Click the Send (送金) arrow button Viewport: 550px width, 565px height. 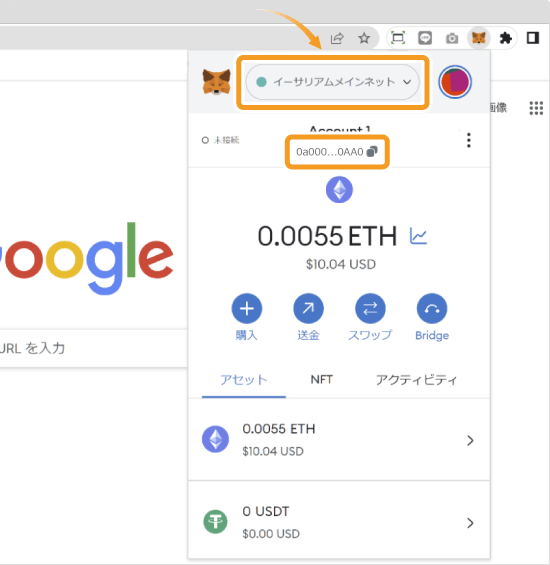(308, 308)
